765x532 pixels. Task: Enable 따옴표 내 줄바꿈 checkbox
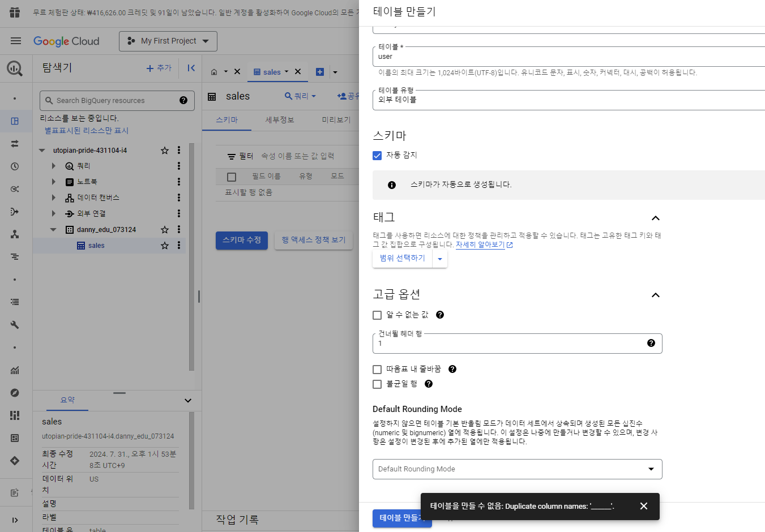click(377, 370)
